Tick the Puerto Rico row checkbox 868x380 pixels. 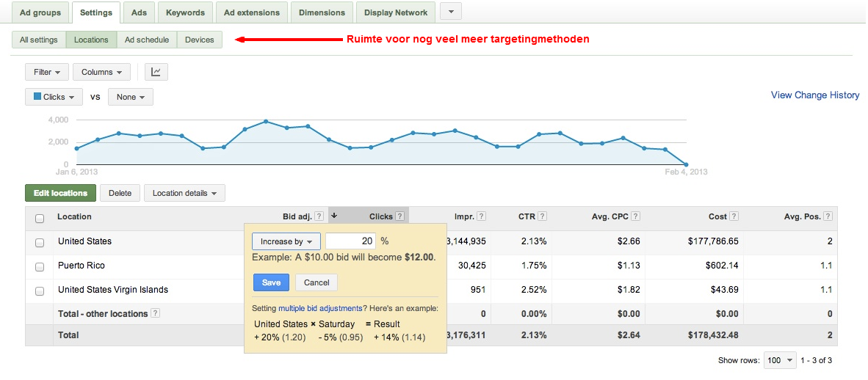(40, 266)
